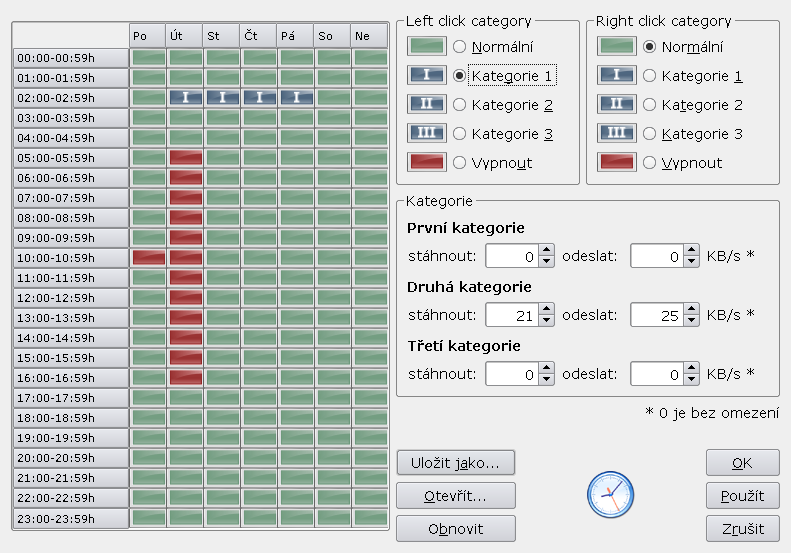Click the red Út cell at 05:00-05:59h
Image resolution: width=791 pixels, height=553 pixels.
[x=186, y=158]
